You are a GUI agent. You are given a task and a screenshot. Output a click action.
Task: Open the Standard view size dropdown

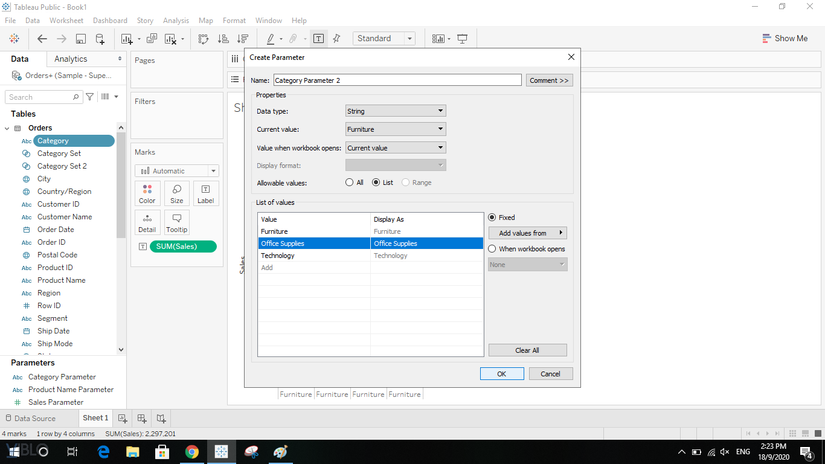point(384,39)
